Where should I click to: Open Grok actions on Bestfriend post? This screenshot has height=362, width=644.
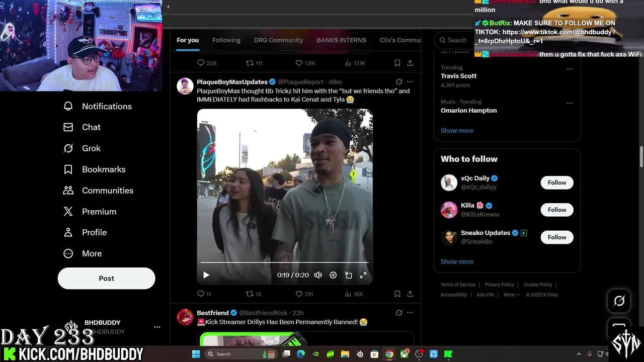click(399, 312)
